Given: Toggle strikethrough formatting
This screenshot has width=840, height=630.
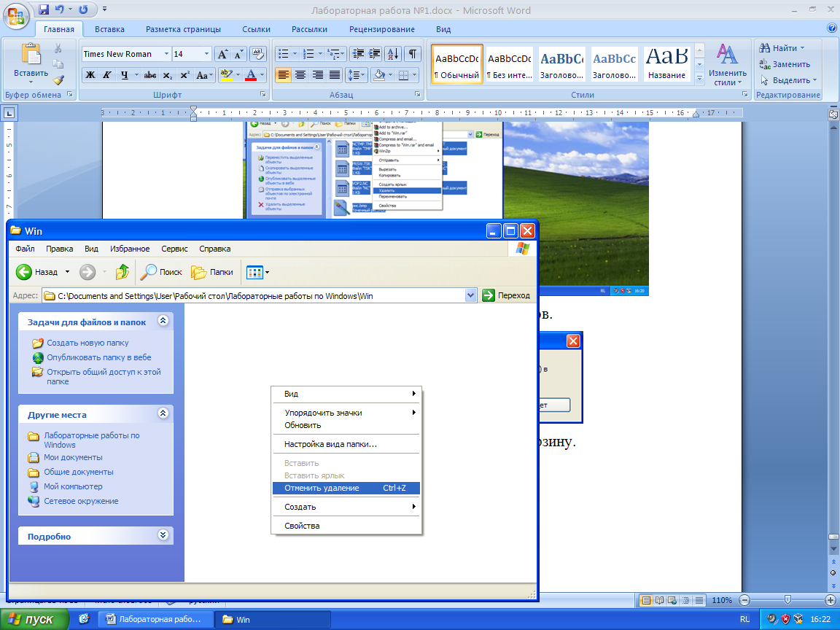Looking at the screenshot, I should 150,75.
